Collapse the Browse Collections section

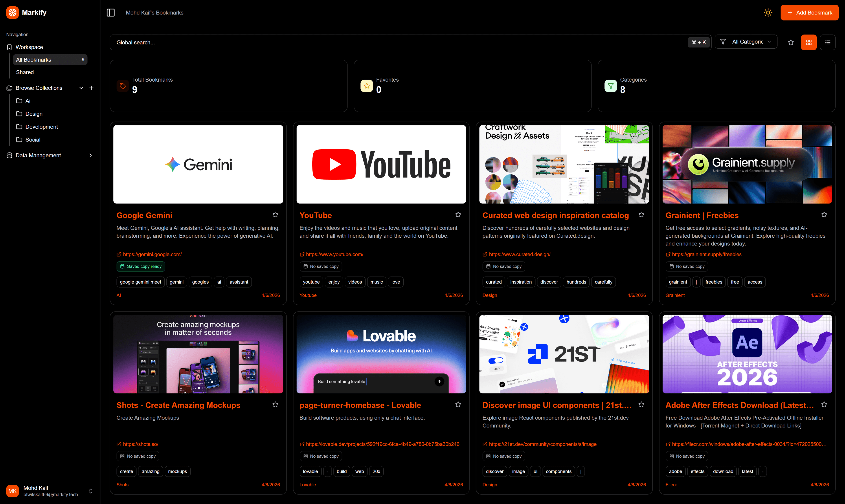tap(81, 88)
